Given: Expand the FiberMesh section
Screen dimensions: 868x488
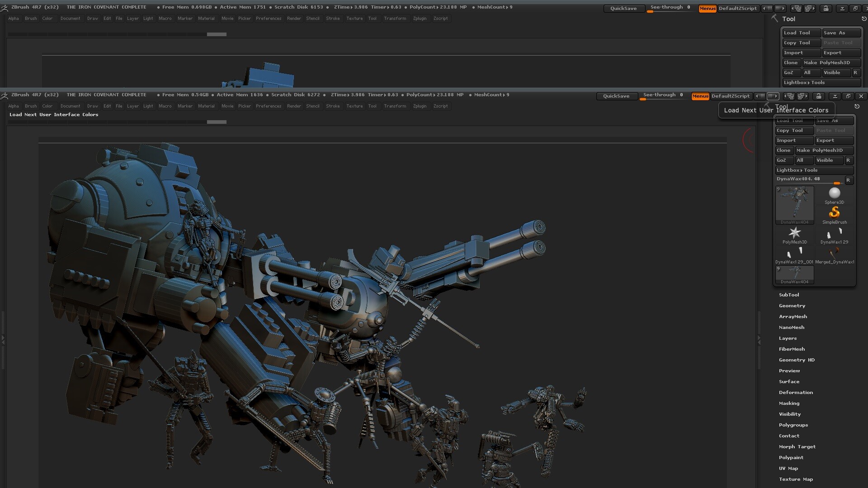Looking at the screenshot, I should pyautogui.click(x=792, y=349).
